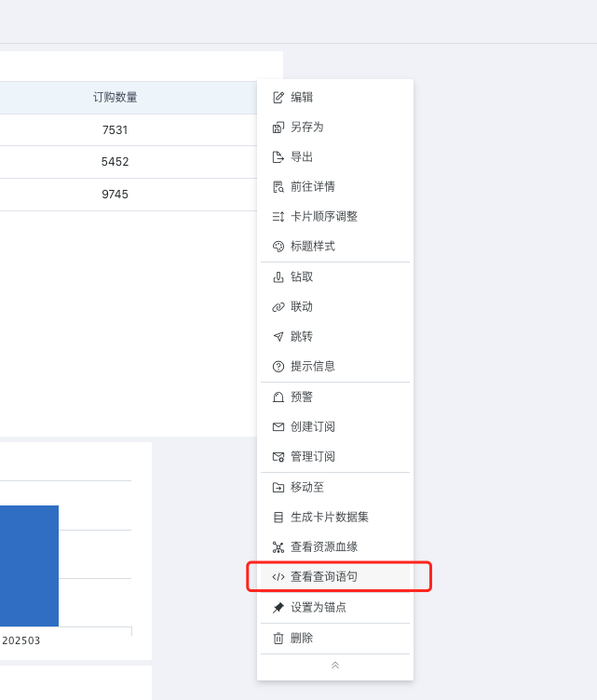Screen dimensions: 597x700
Task: Click the paper-plane icon beside 跳转
Action: [x=278, y=337]
